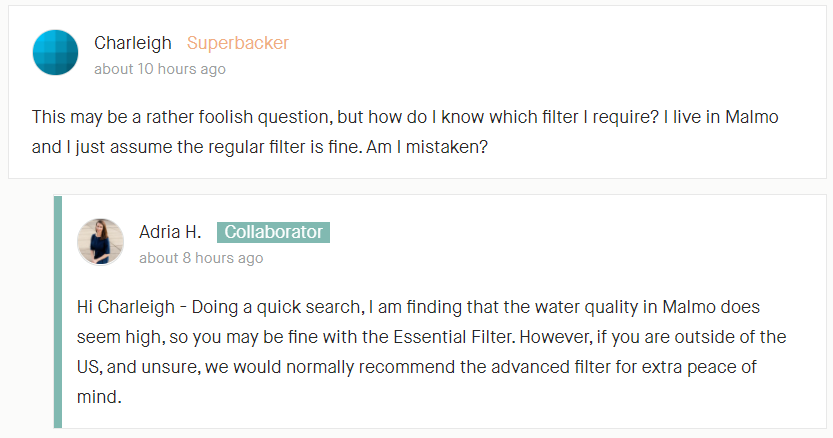
Task: Click the 'Hi Charleigh' greeting in reply
Action: [126, 307]
